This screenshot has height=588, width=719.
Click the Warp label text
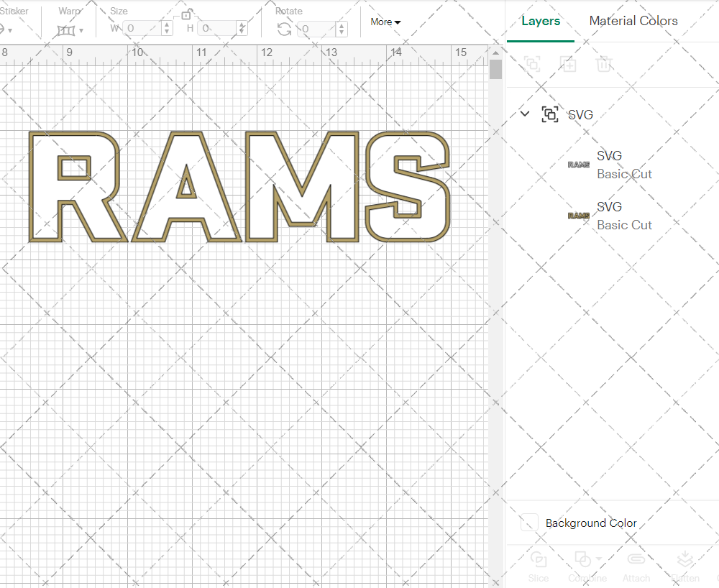[x=70, y=11]
